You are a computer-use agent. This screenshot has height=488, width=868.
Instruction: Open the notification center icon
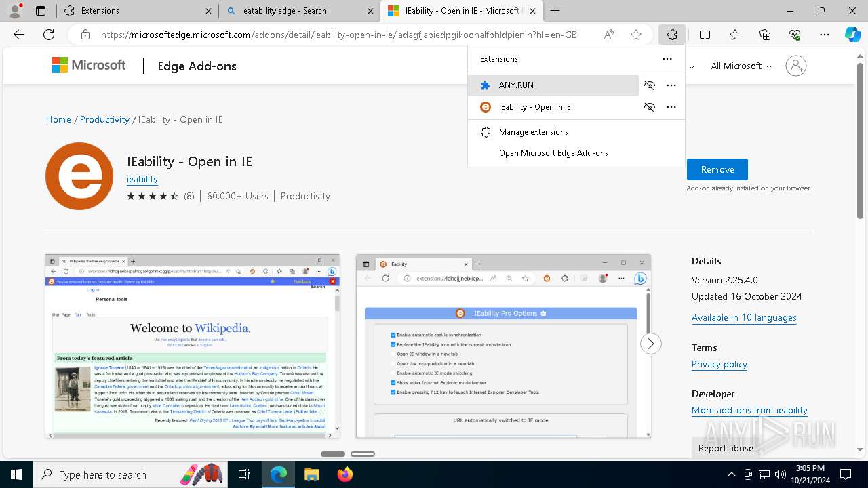point(846,474)
